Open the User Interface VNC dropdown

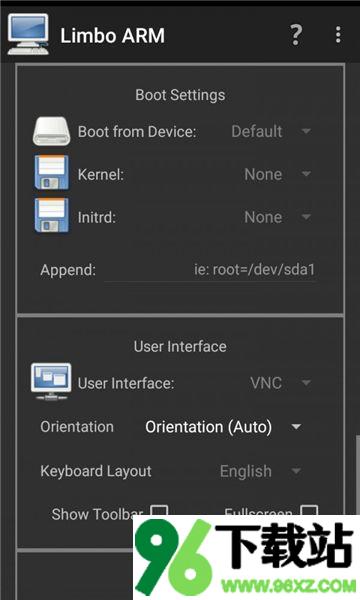click(x=281, y=383)
